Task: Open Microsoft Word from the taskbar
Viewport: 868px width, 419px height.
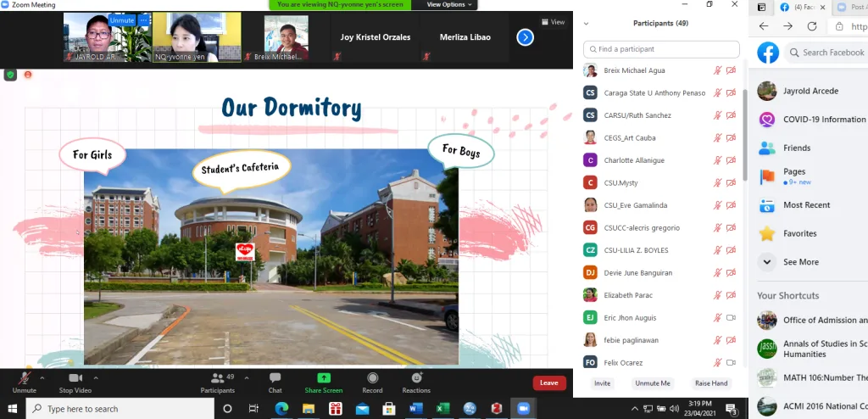Action: tap(415, 409)
